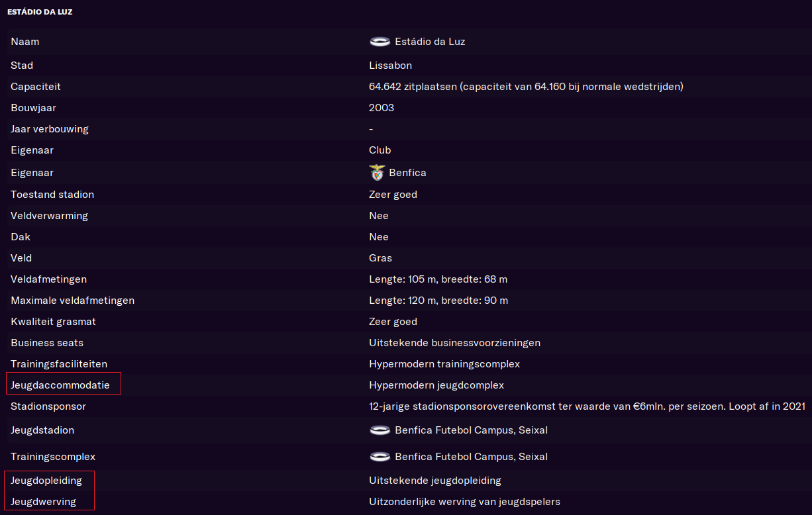The height and width of the screenshot is (515, 812).
Task: Click the stadium icon in the Trainingscomplex row
Action: click(380, 457)
